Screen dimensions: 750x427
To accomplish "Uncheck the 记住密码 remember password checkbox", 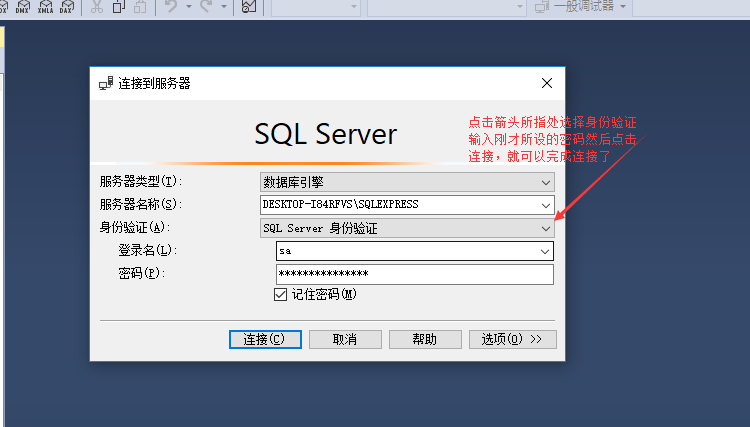I will point(280,295).
